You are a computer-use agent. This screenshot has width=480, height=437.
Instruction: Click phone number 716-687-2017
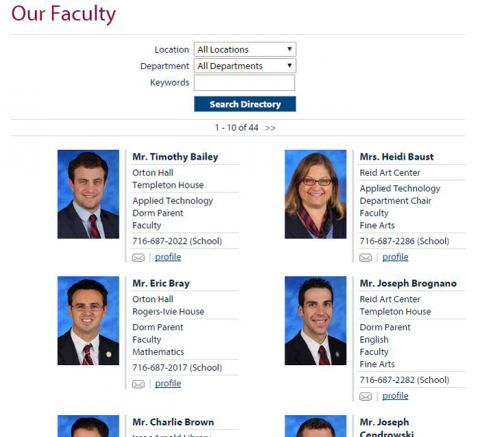coord(160,368)
